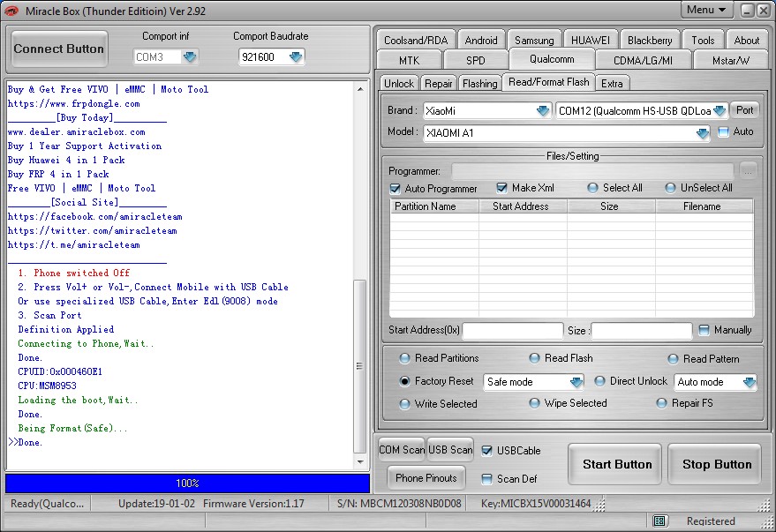
Task: Uncheck the Auto Programmer checkbox
Action: [x=395, y=189]
